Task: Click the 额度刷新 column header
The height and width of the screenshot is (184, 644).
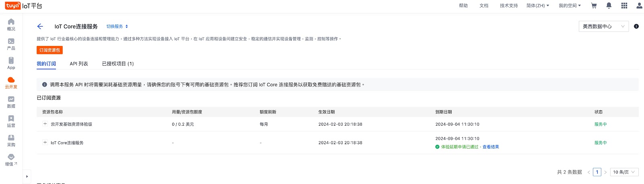Action: coord(268,112)
